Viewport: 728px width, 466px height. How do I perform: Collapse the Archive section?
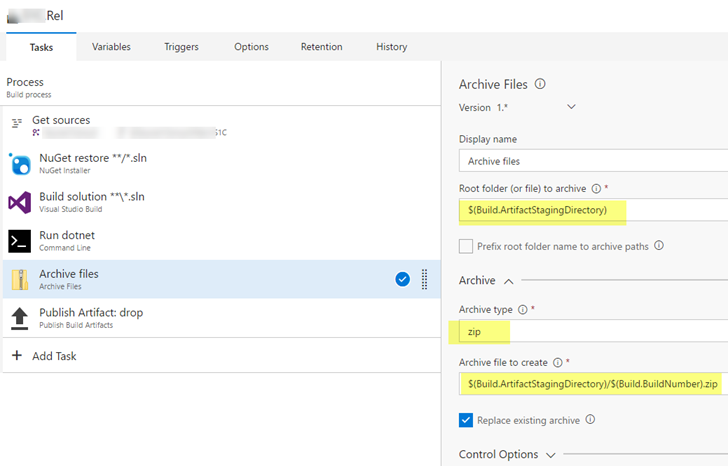(x=508, y=281)
